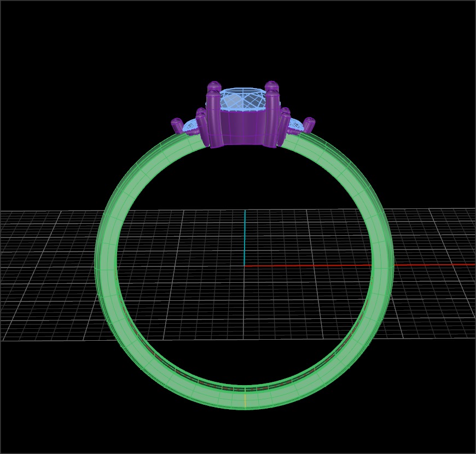This screenshot has height=454, width=476.
Task: Click the red X axis line
Action: (359, 265)
